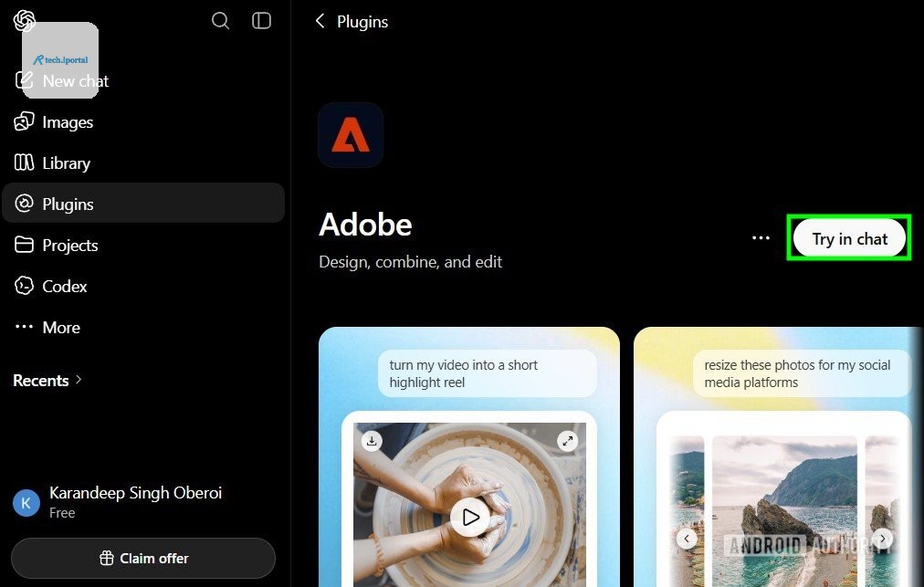Click the highlight reel prompt bubble
924x587 pixels.
[x=488, y=373]
